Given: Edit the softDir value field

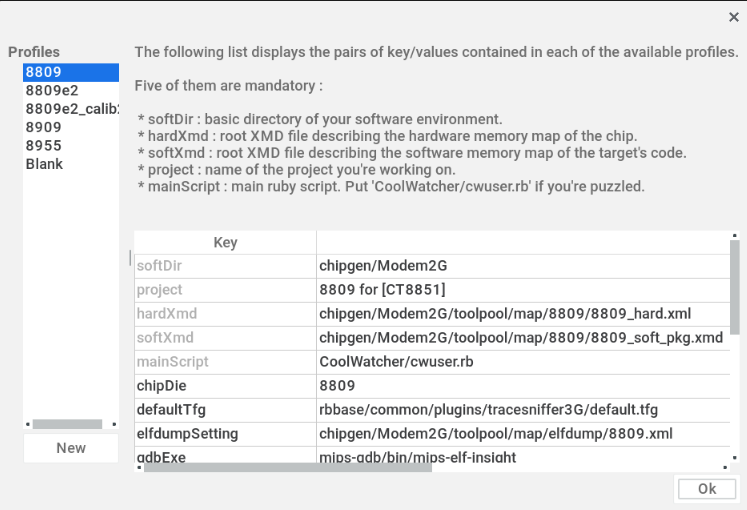Looking at the screenshot, I should pyautogui.click(x=522, y=266).
